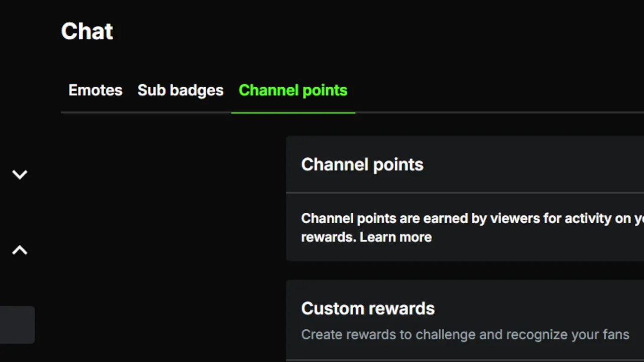Click the Channel points panel heading
Viewport: 644px width, 362px height.
(362, 164)
